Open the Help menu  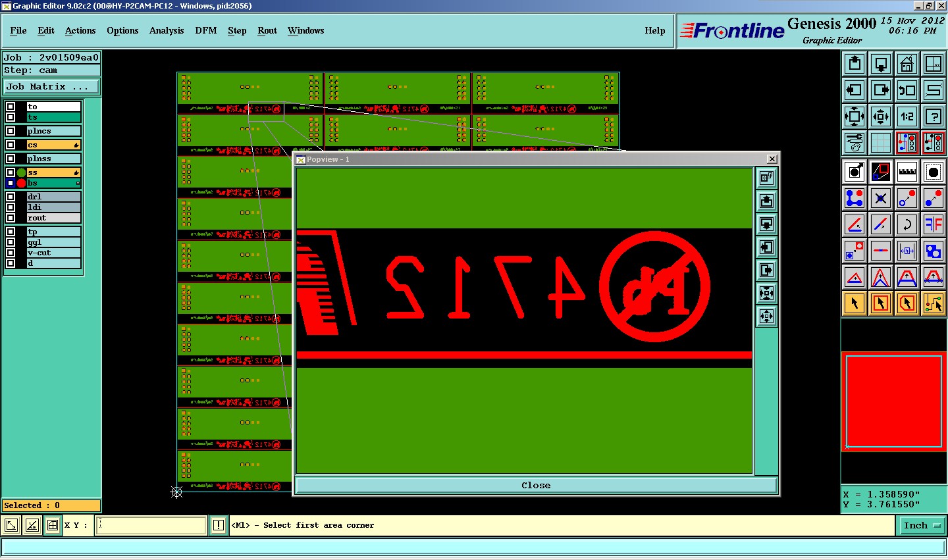655,31
